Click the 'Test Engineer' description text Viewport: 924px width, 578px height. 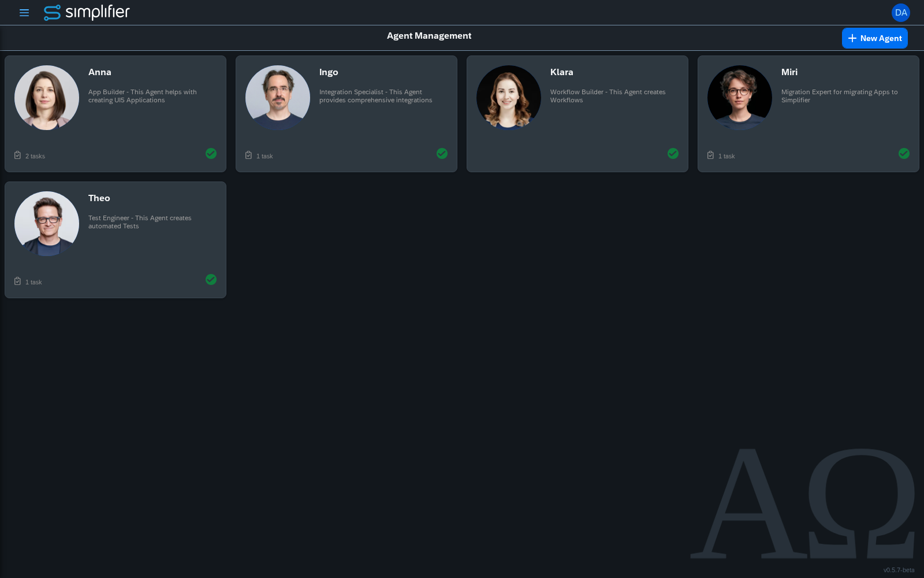(x=140, y=222)
